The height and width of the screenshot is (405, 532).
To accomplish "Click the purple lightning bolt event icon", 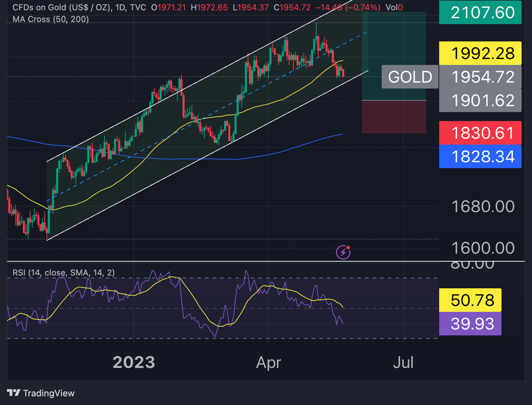I will pos(344,252).
